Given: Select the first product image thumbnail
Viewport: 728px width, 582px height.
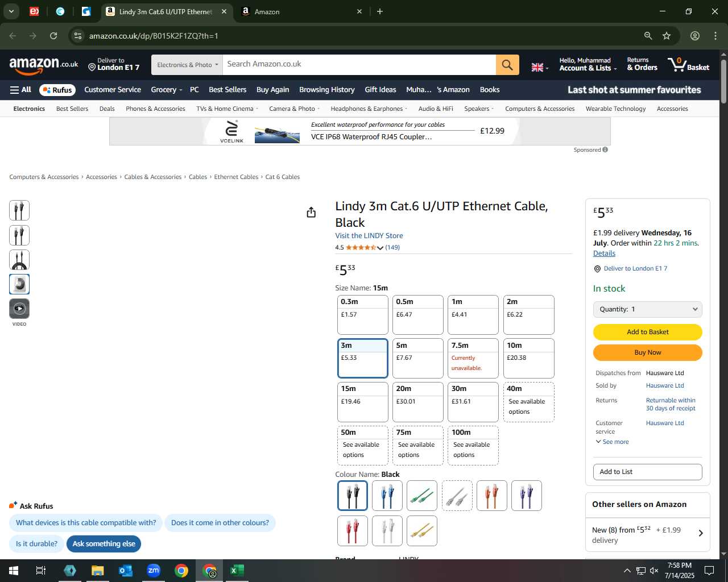Looking at the screenshot, I should (19, 211).
